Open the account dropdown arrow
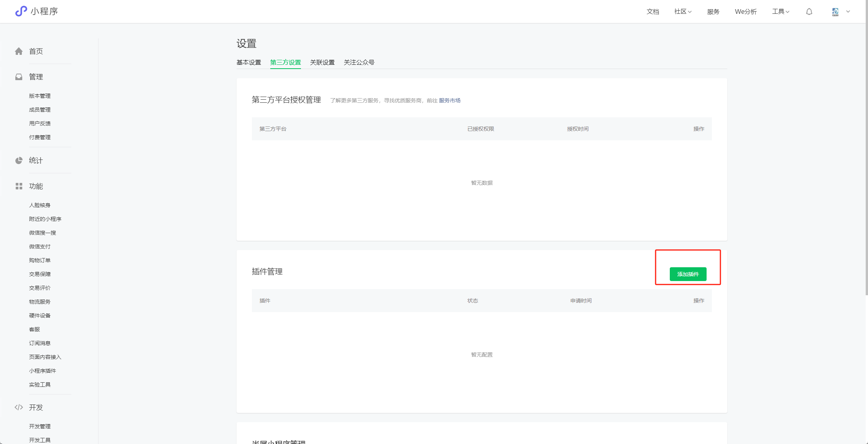868x444 pixels. tap(848, 12)
